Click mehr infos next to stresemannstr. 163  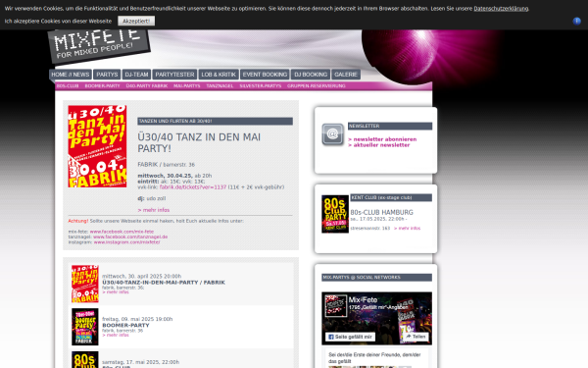407,228
